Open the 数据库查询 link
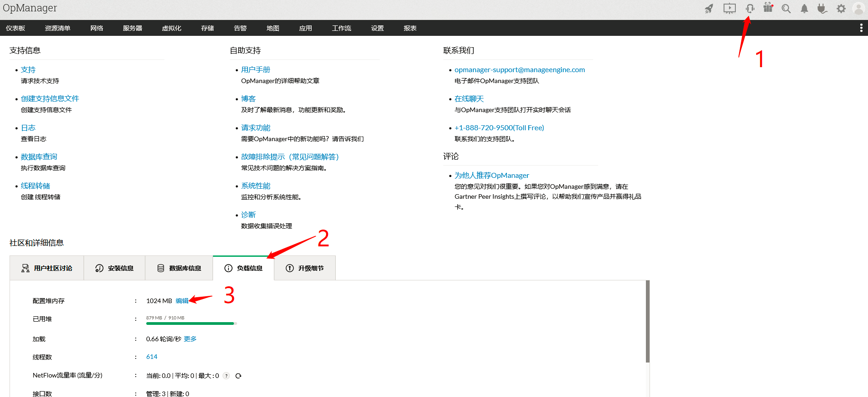The image size is (868, 397). (x=39, y=157)
